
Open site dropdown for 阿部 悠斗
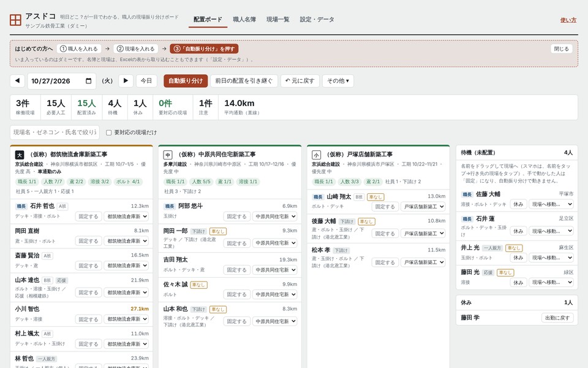[275, 217]
